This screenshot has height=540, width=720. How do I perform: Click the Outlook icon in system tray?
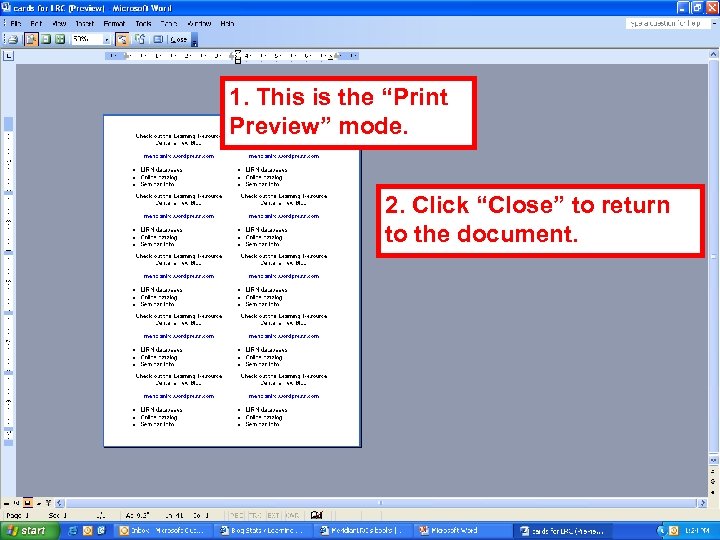click(x=673, y=531)
